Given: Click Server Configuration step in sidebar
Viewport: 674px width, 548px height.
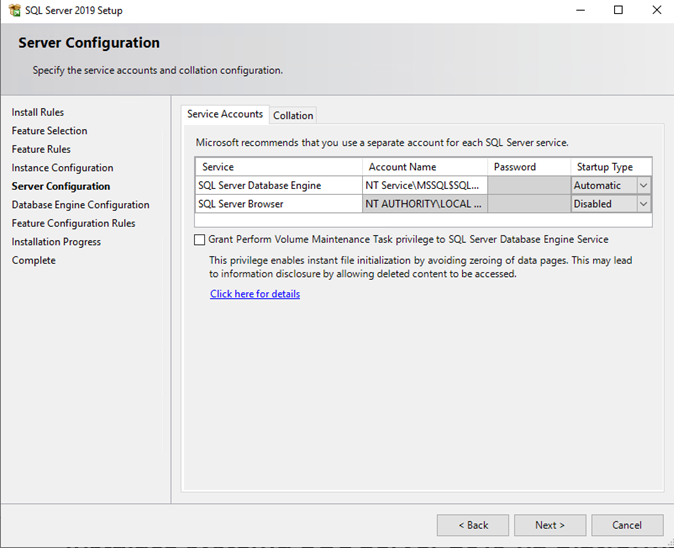Looking at the screenshot, I should point(61,187).
